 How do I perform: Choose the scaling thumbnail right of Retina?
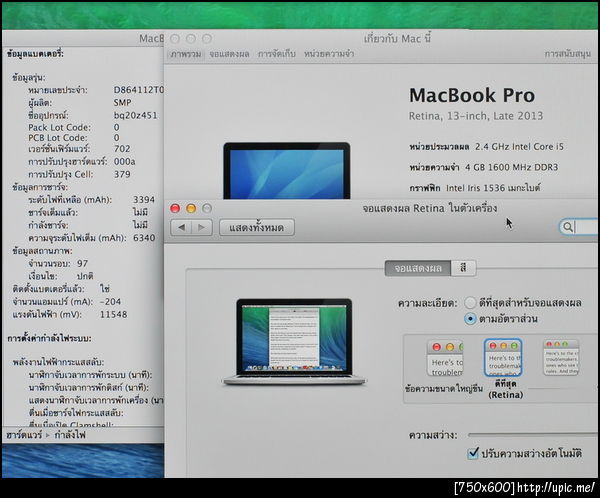click(x=561, y=358)
